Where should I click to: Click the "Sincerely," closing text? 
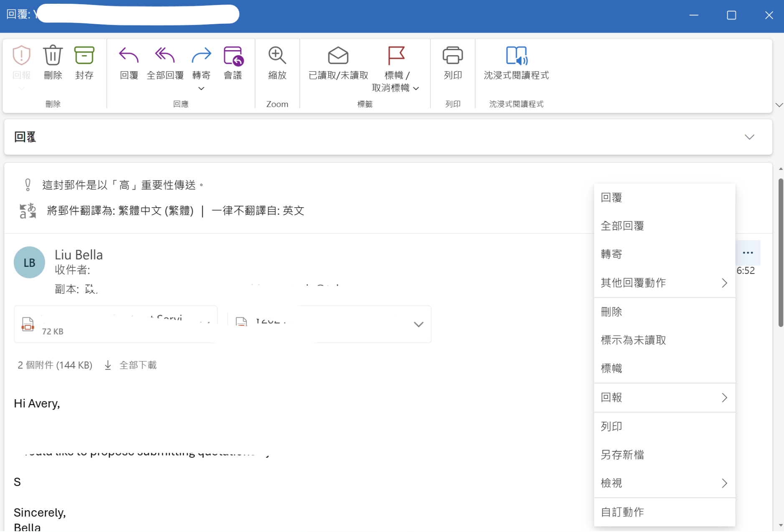pos(40,512)
